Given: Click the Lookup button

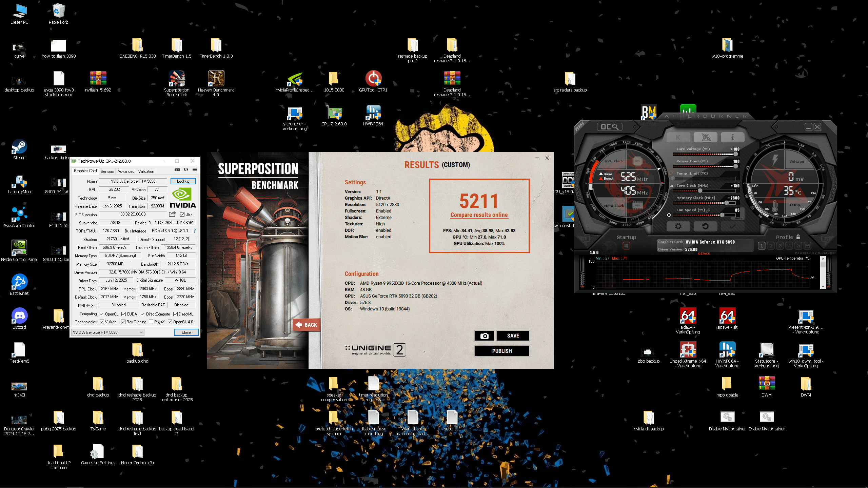Looking at the screenshot, I should pyautogui.click(x=183, y=181).
